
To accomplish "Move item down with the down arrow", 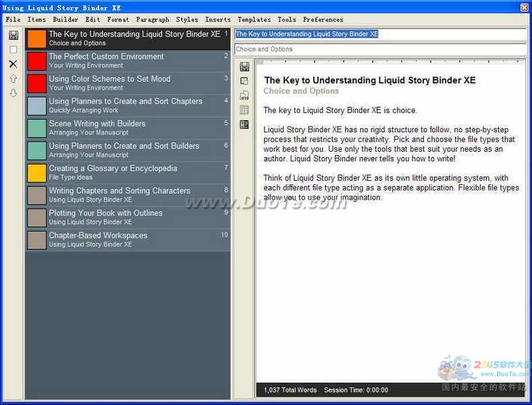I will [x=14, y=93].
